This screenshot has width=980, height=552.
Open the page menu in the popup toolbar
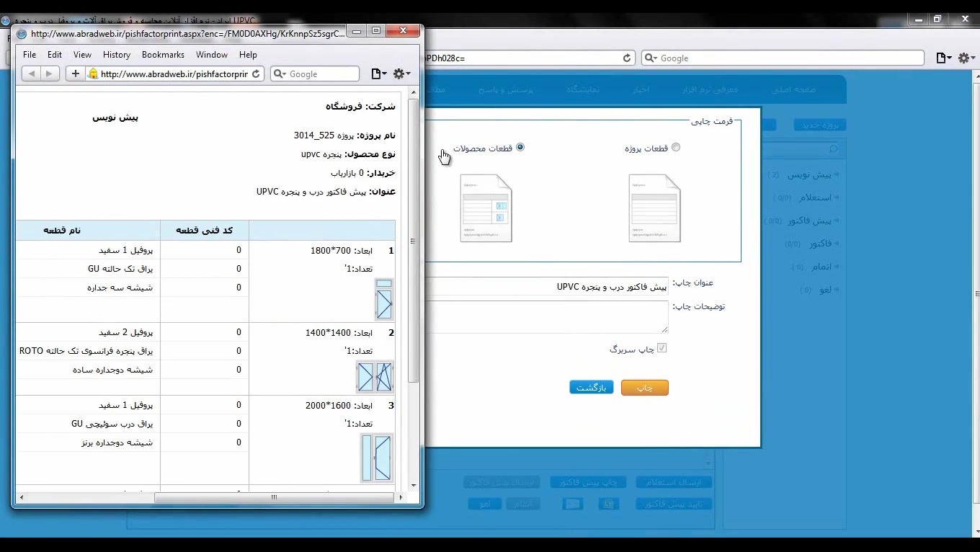click(x=378, y=74)
